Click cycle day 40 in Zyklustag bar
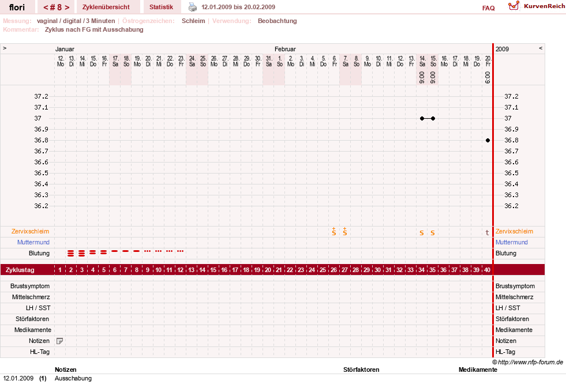The width and height of the screenshot is (566, 392). (x=487, y=270)
